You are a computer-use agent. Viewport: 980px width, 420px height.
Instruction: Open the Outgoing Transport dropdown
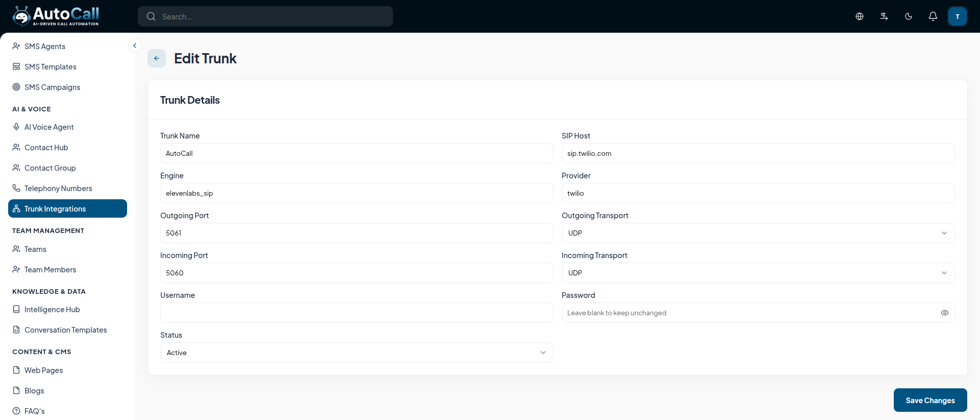(758, 233)
